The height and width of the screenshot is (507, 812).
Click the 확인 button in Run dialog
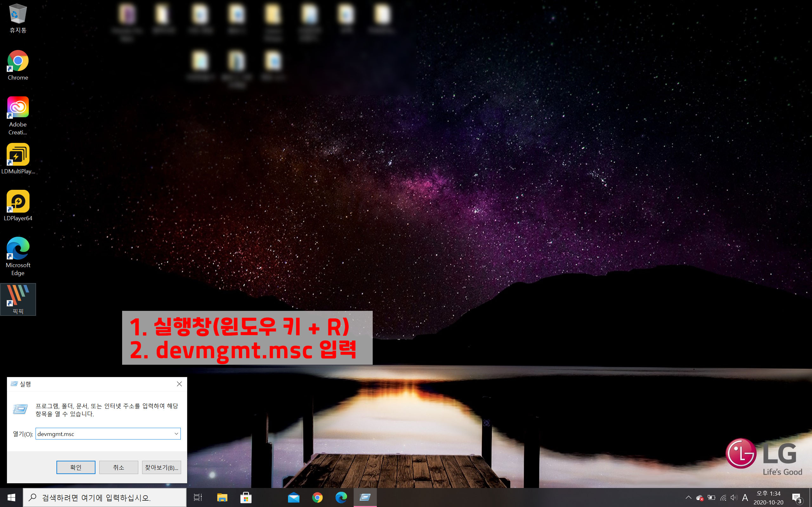[x=75, y=467]
